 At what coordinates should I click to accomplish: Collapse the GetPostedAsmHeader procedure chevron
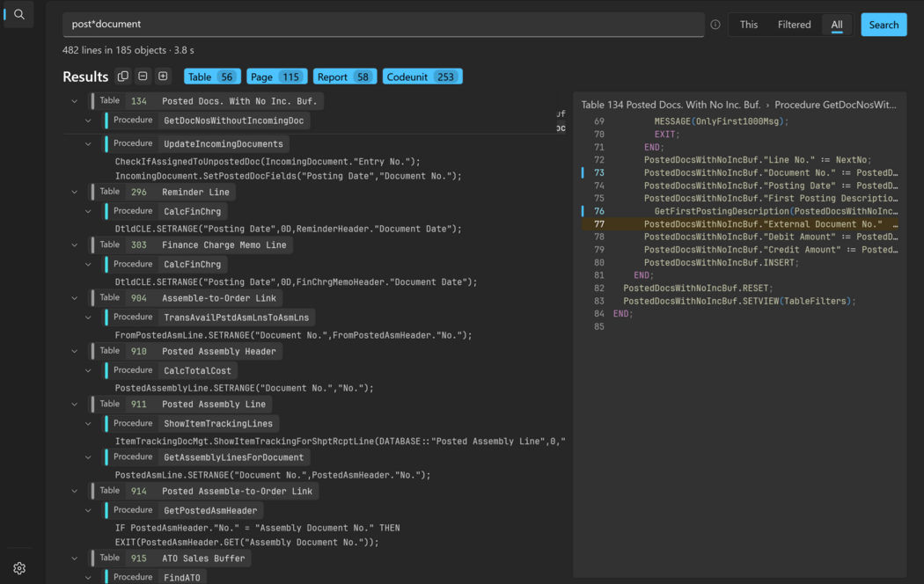coord(88,510)
